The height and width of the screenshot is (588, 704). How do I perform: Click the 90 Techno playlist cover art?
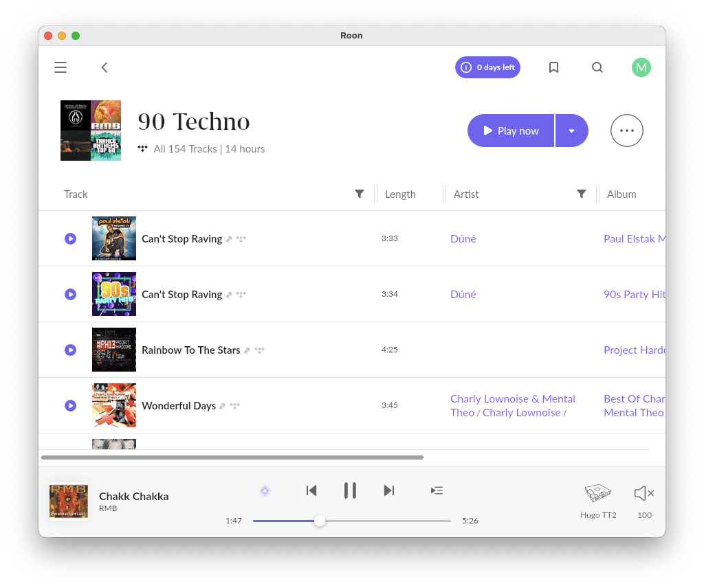[91, 131]
